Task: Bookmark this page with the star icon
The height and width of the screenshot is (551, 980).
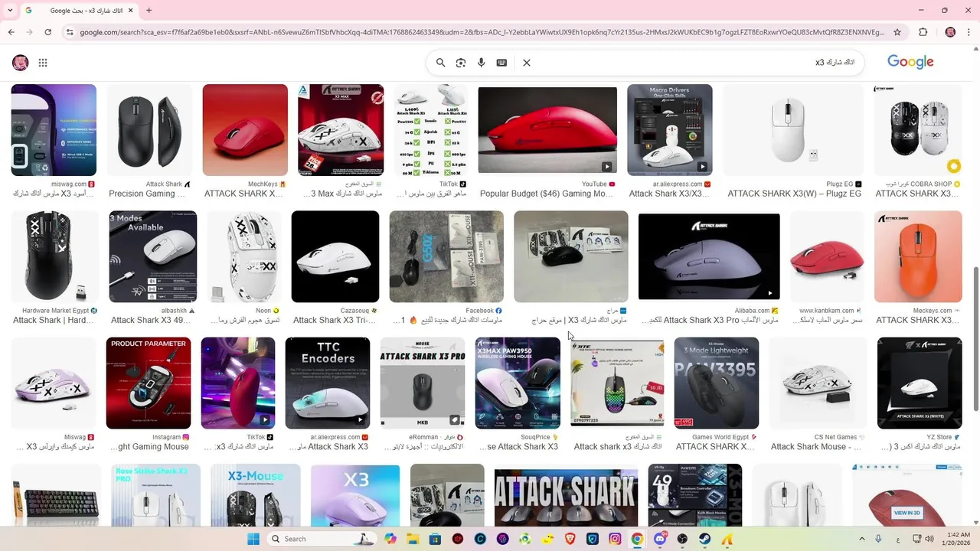Action: 897,32
